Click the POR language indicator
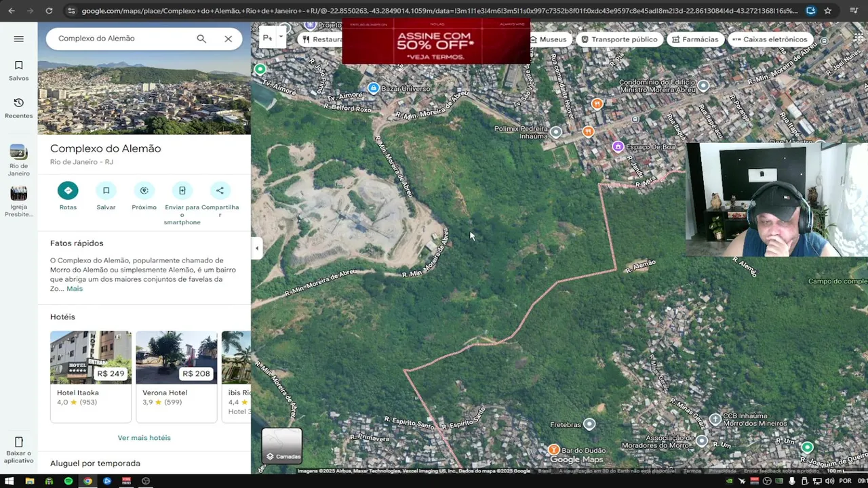 point(845,481)
